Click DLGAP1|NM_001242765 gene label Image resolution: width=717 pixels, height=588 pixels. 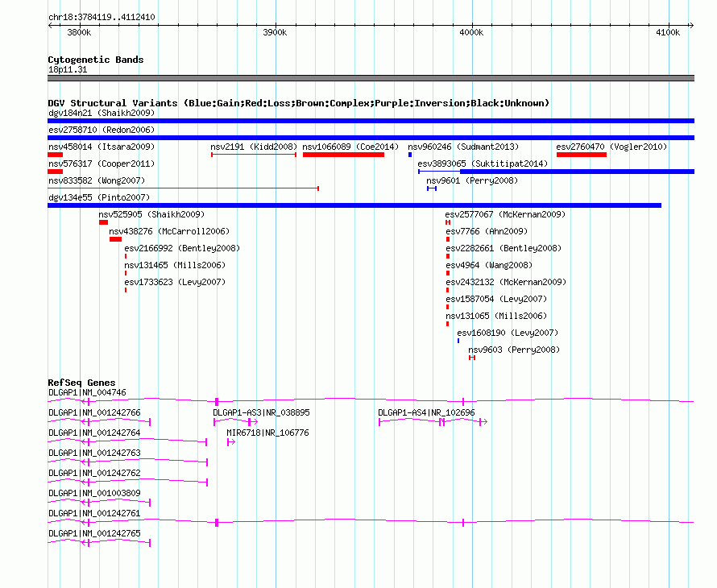coord(94,533)
